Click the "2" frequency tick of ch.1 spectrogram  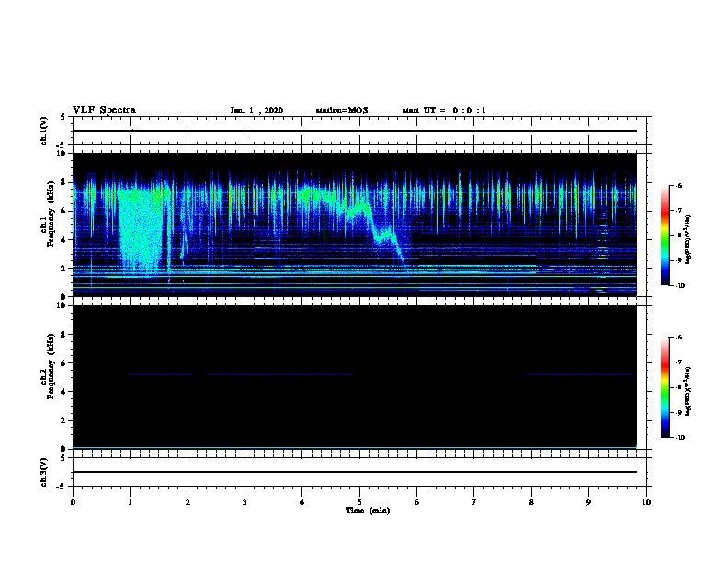63,268
